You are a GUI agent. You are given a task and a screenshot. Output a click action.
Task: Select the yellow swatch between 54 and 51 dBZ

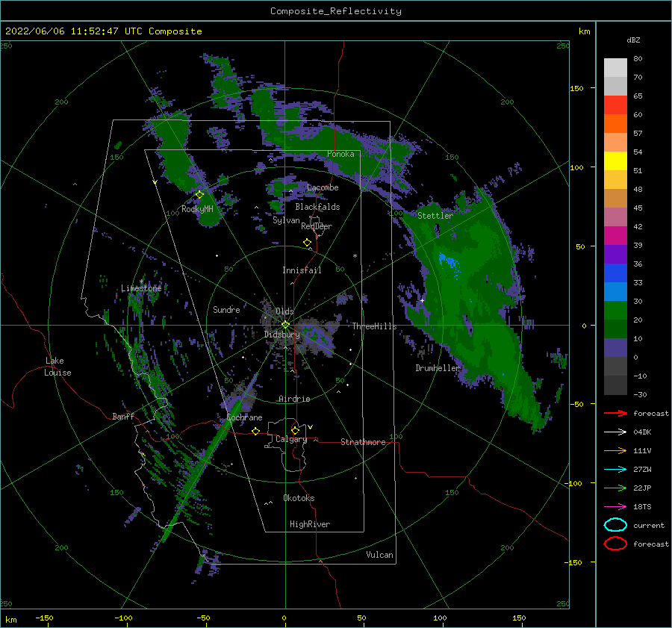click(x=615, y=161)
